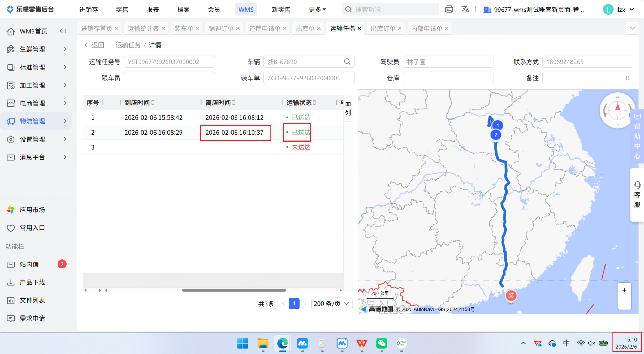
Task: Click the WeChat icon in taskbar
Action: click(x=381, y=343)
